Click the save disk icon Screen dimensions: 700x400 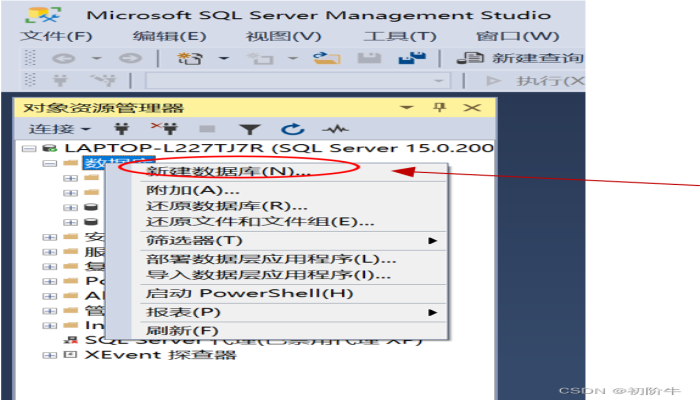pos(369,58)
